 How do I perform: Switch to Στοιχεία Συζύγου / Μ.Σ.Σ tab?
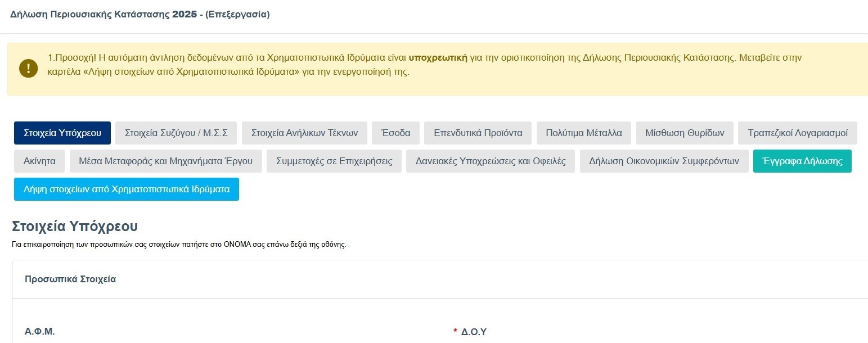[x=176, y=133]
